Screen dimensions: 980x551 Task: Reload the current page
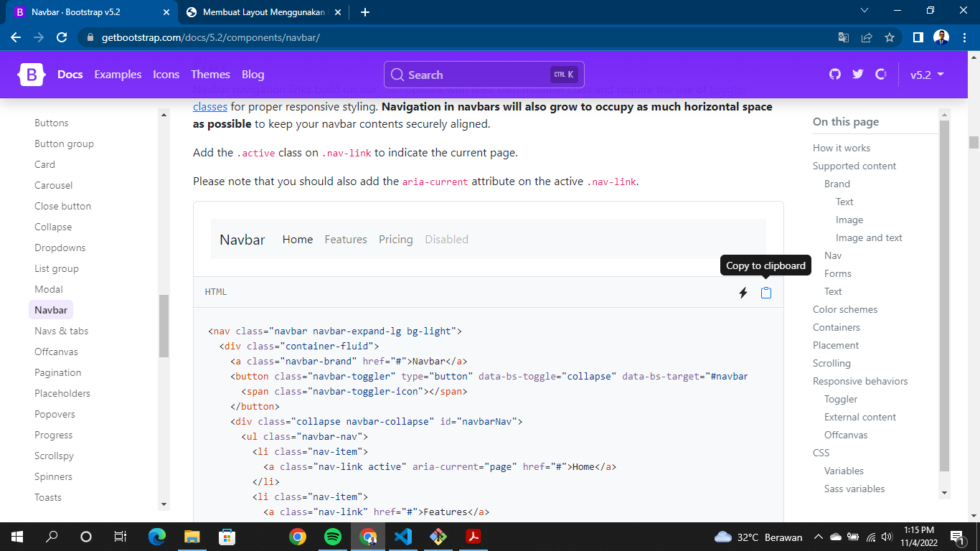(62, 37)
